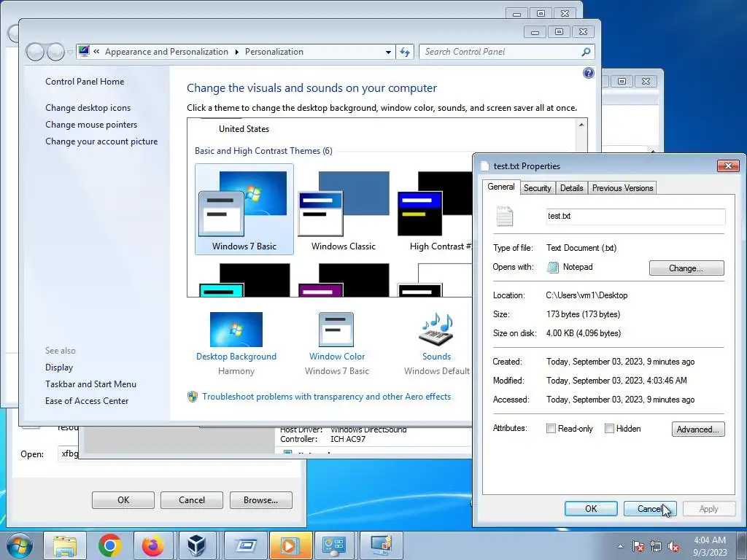Open the Personalization help icon
Image resolution: width=747 pixels, height=560 pixels.
coord(589,73)
